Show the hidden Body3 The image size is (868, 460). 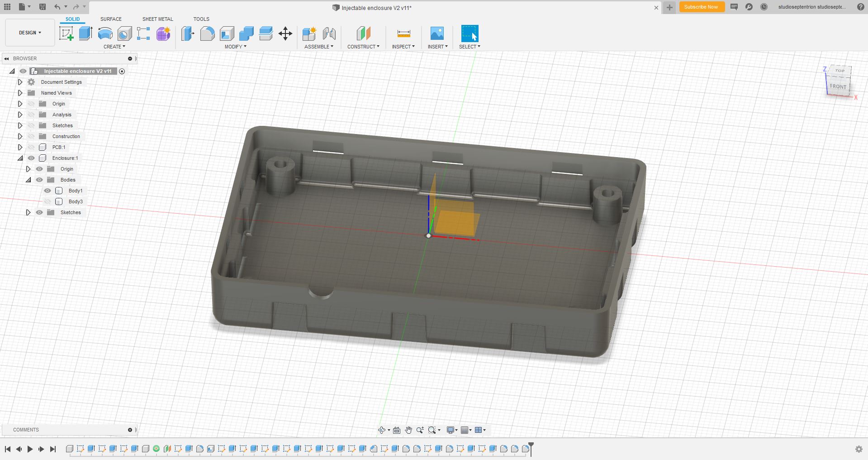tap(47, 201)
